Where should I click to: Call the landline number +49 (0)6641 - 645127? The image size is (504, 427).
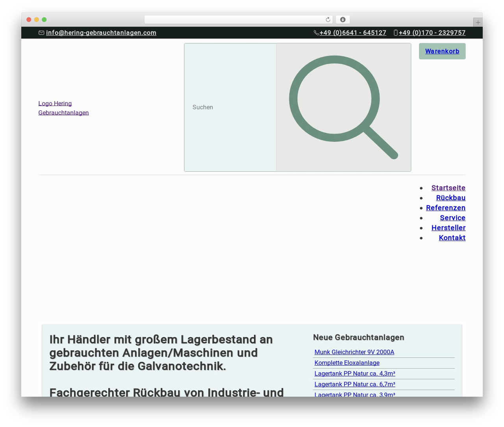(353, 33)
